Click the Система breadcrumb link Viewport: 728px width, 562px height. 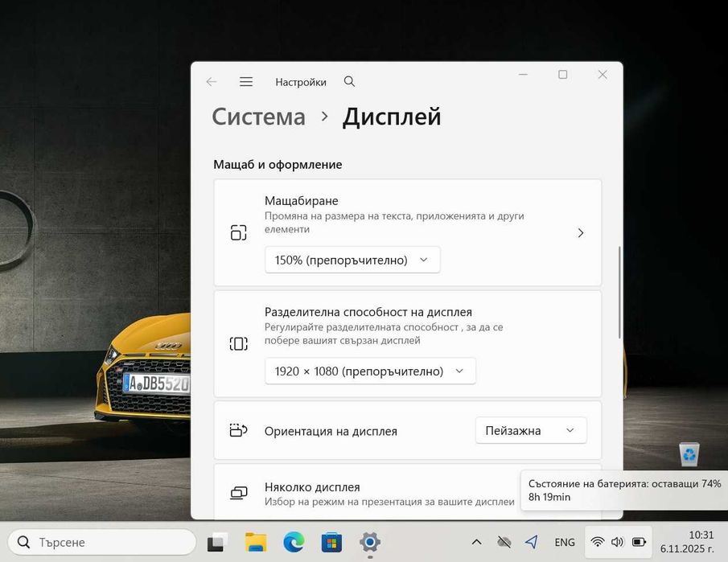coord(258,117)
